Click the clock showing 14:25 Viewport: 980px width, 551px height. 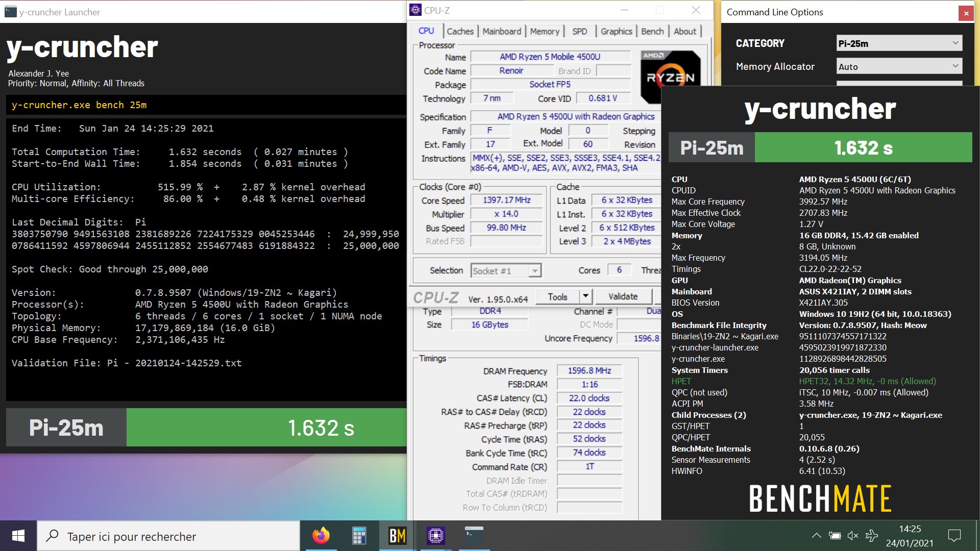[910, 529]
